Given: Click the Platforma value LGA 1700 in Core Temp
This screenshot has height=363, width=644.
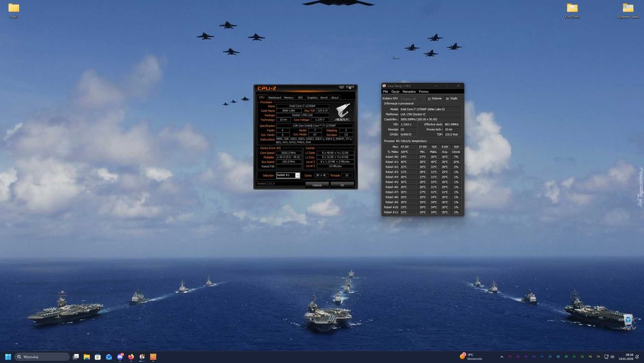Looking at the screenshot, I should [430, 114].
